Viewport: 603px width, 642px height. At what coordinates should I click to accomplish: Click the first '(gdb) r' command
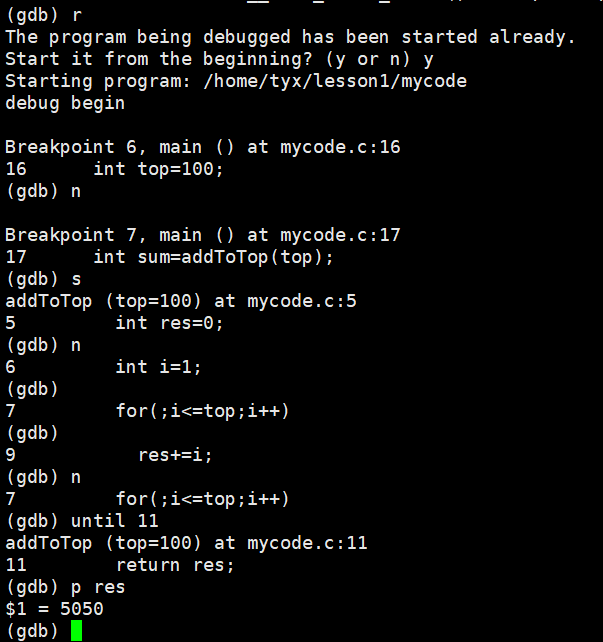pyautogui.click(x=44, y=16)
